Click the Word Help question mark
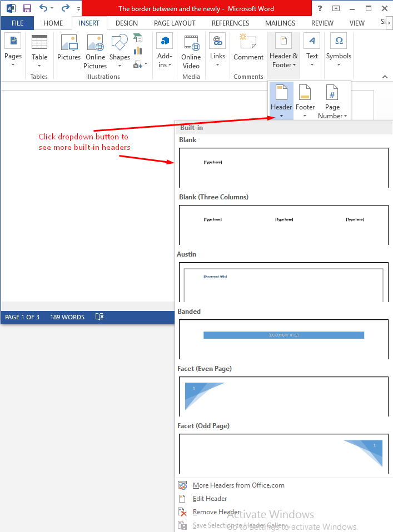This screenshot has width=393, height=532. pyautogui.click(x=320, y=8)
